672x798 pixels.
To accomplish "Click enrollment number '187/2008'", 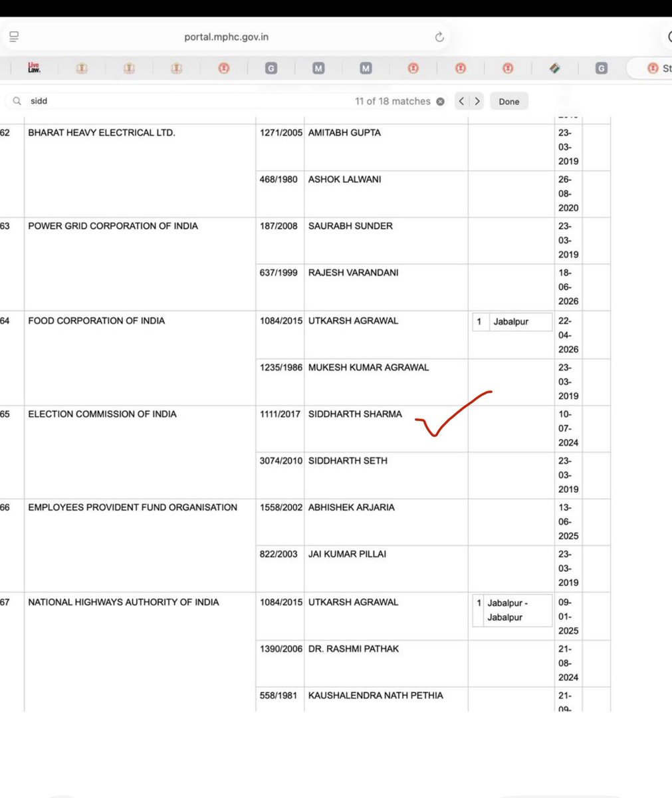I will [x=279, y=226].
